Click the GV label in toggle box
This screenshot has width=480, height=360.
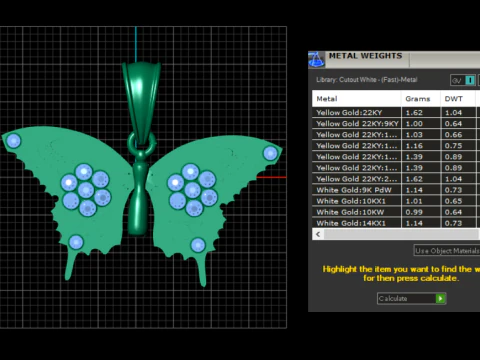(457, 80)
